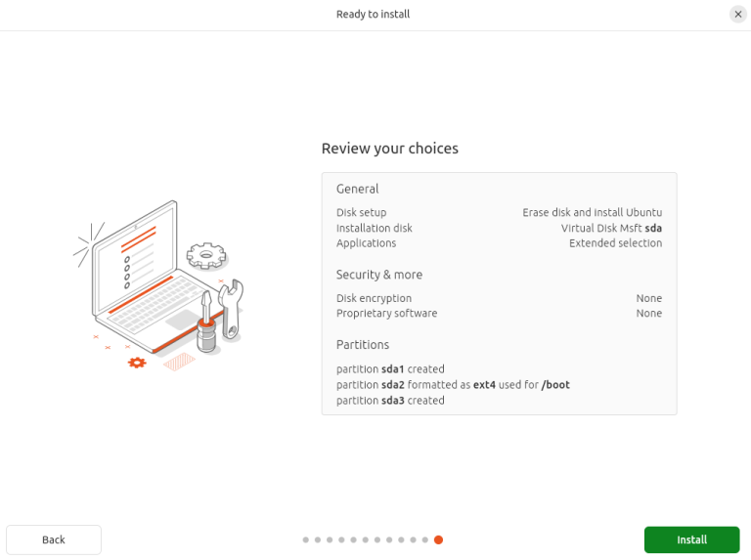
Task: Go back with the Back button
Action: click(x=54, y=539)
